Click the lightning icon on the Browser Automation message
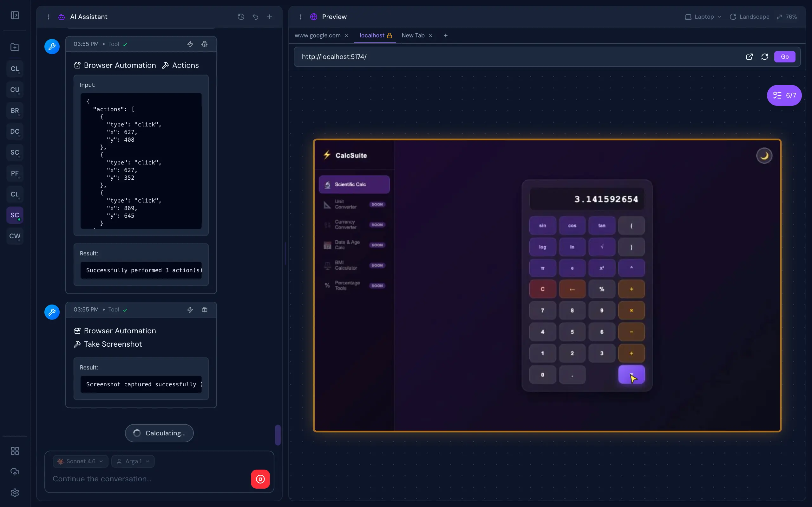Viewport: 812px width, 507px height. [x=190, y=44]
